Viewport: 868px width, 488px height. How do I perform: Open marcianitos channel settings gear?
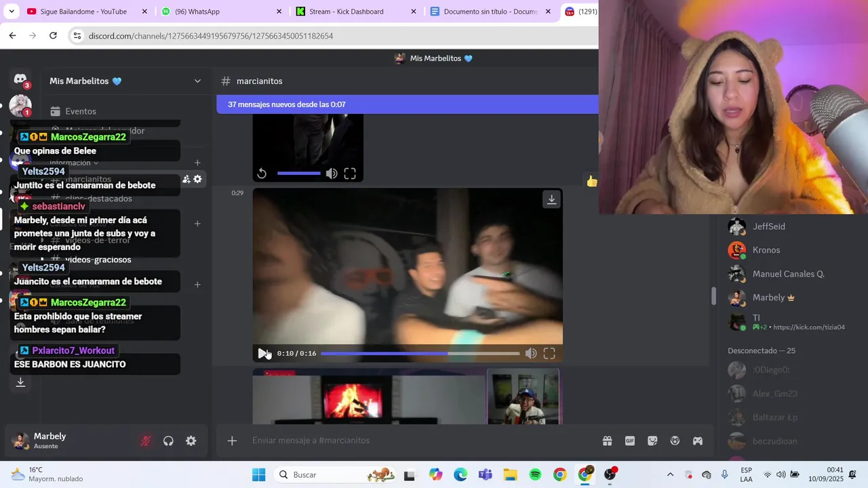[197, 179]
